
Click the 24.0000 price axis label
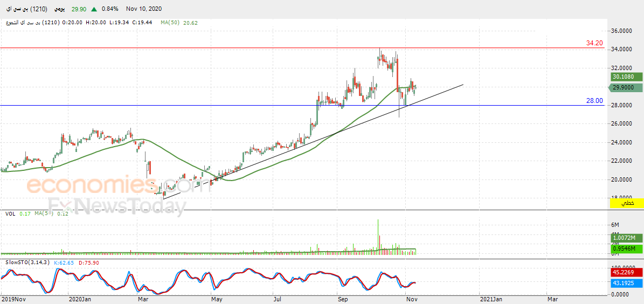tap(621, 142)
